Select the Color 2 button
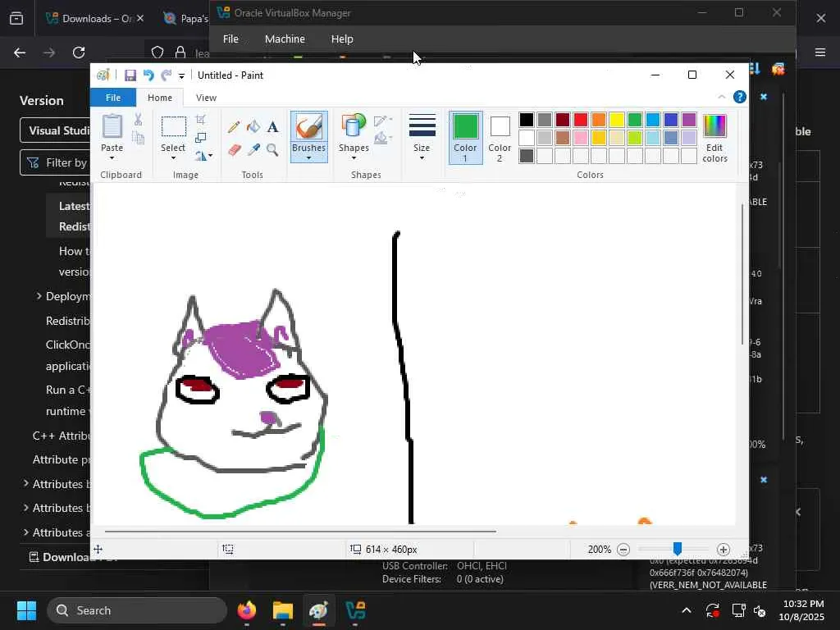This screenshot has height=630, width=840. coord(500,137)
